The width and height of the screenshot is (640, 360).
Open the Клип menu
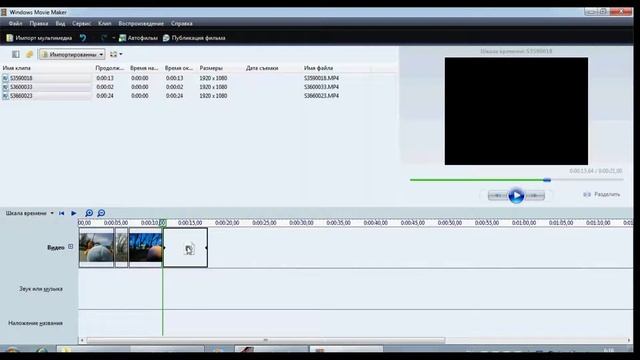pos(104,23)
